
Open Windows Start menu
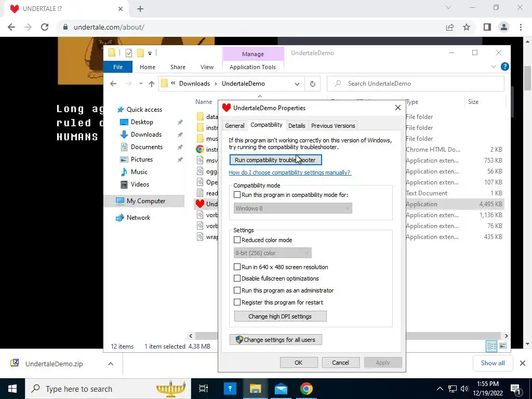point(12,389)
